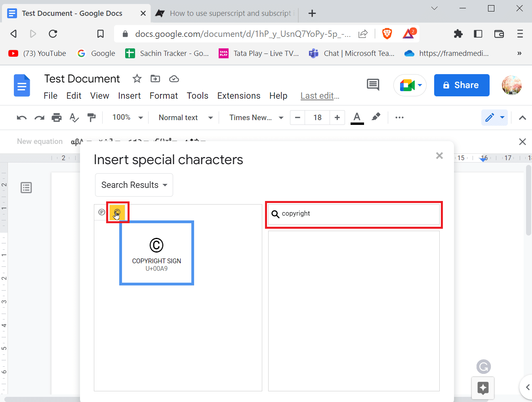
Task: Open the Times New font dropdown
Action: coord(256,117)
